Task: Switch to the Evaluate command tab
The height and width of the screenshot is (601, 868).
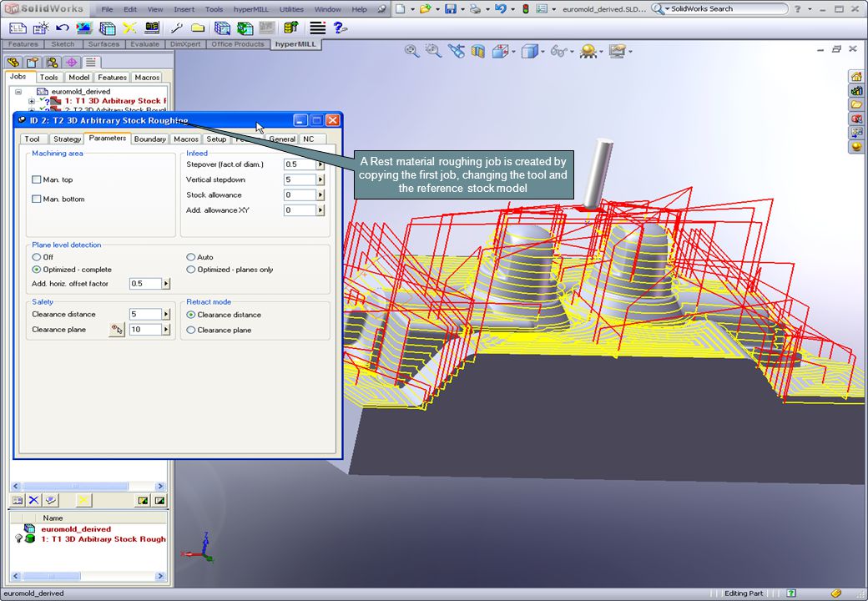Action: [x=144, y=44]
